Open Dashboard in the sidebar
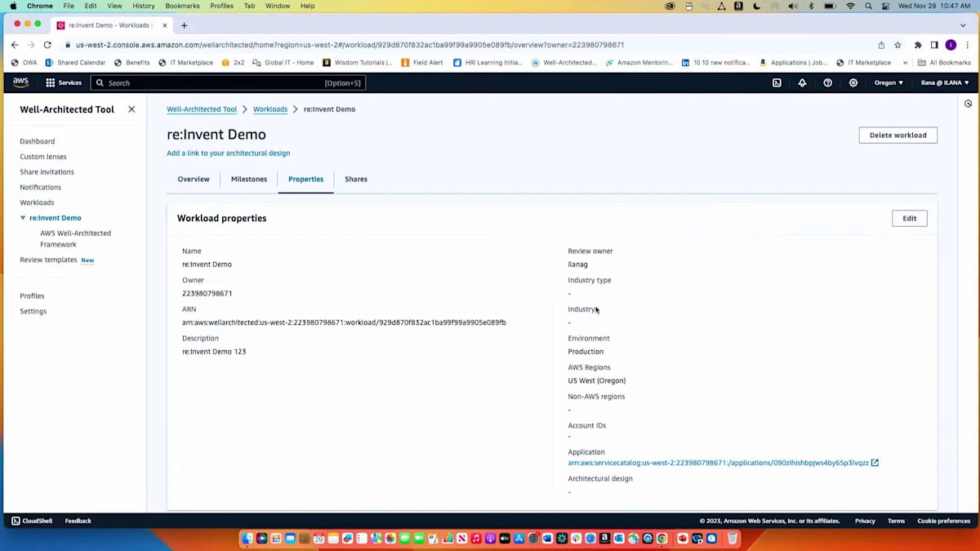Viewport: 980px width, 551px height. tap(38, 141)
